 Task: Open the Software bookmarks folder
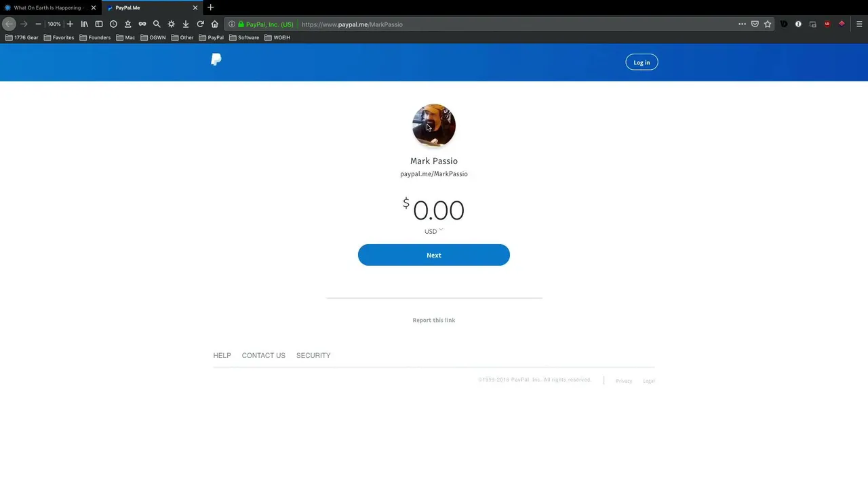tap(244, 37)
